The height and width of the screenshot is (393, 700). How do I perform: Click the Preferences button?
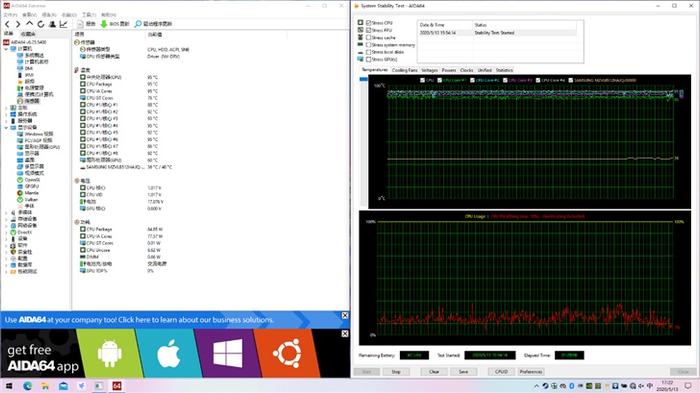[x=530, y=372]
